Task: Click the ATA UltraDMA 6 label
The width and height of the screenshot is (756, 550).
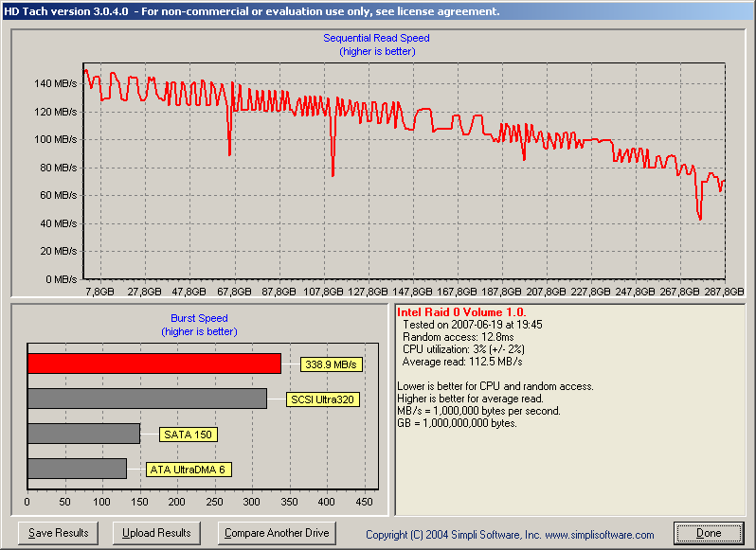Action: tap(189, 470)
